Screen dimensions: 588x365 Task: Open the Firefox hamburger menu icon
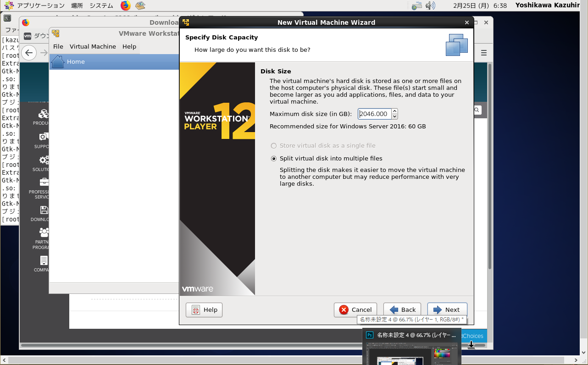[x=483, y=53]
